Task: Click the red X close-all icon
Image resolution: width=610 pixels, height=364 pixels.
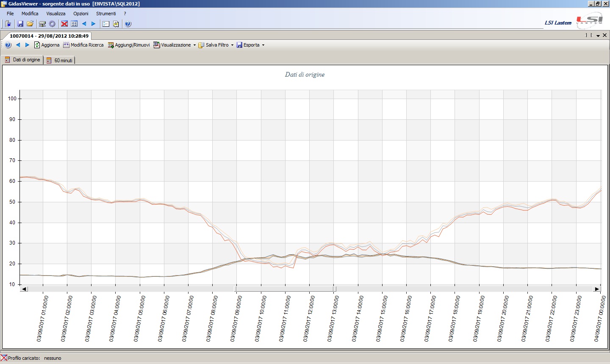Action: coord(64,24)
